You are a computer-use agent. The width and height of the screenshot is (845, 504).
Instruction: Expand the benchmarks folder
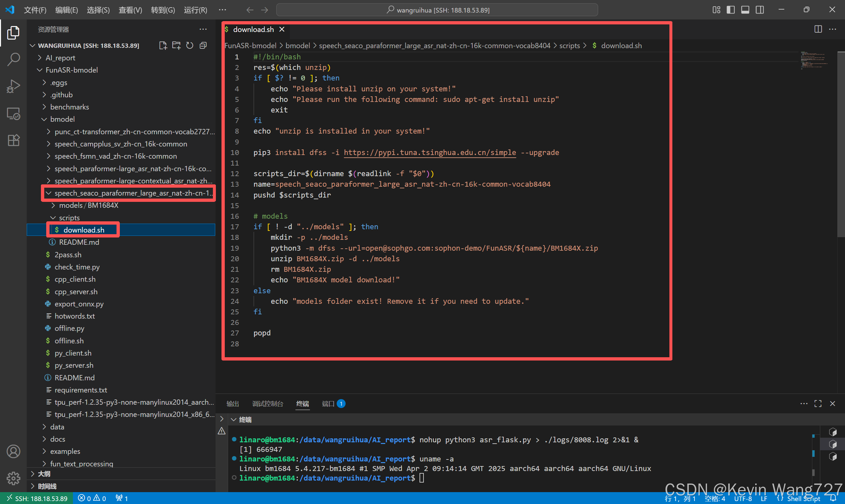tap(121, 107)
